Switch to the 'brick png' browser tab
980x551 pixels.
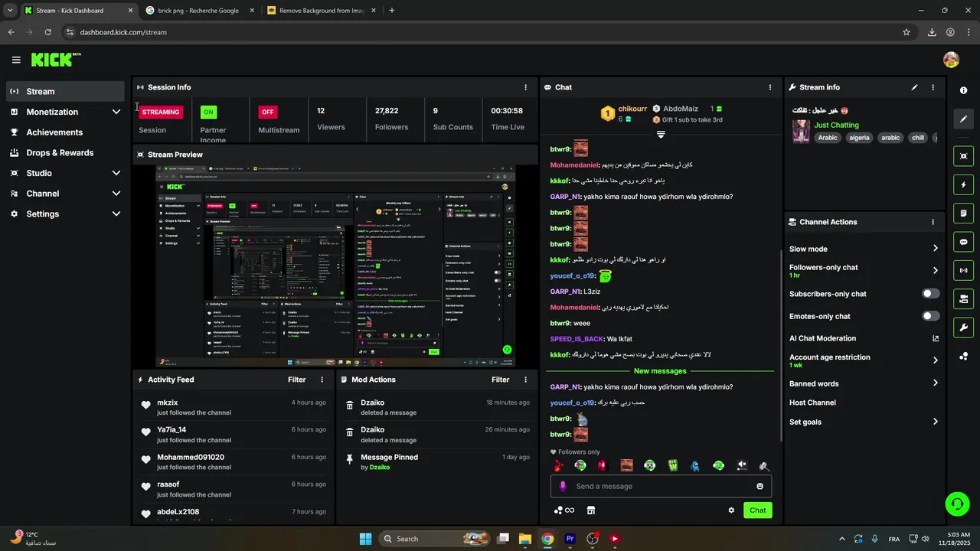click(198, 11)
